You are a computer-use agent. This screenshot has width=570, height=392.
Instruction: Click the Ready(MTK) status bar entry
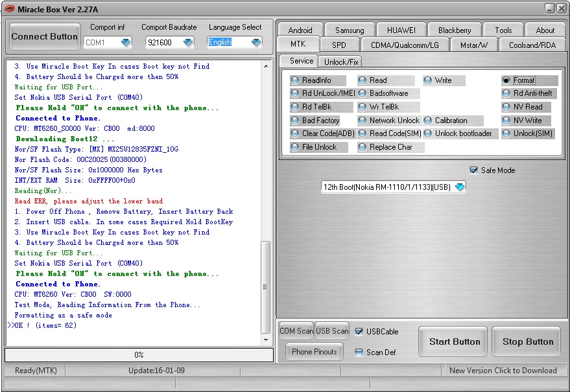click(36, 371)
